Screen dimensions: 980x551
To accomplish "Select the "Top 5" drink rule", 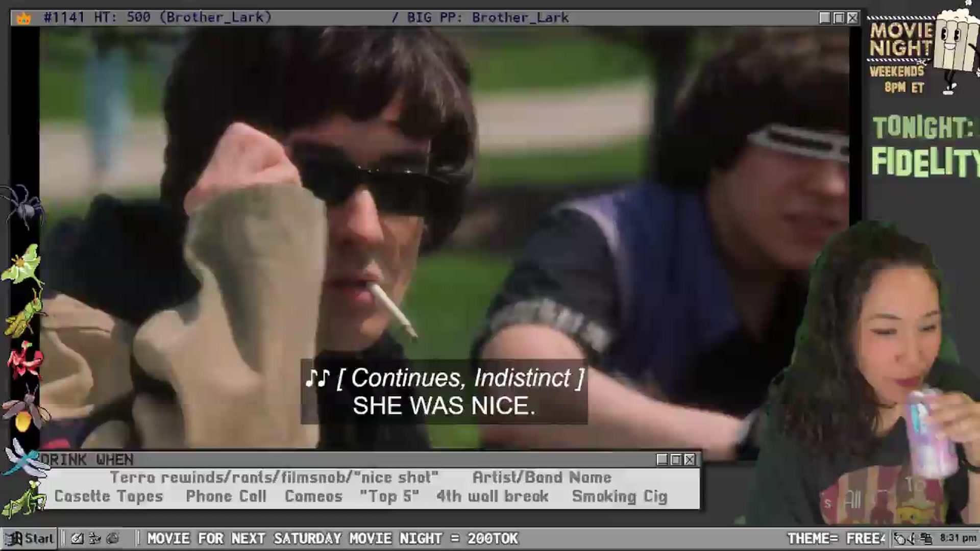I will point(389,496).
